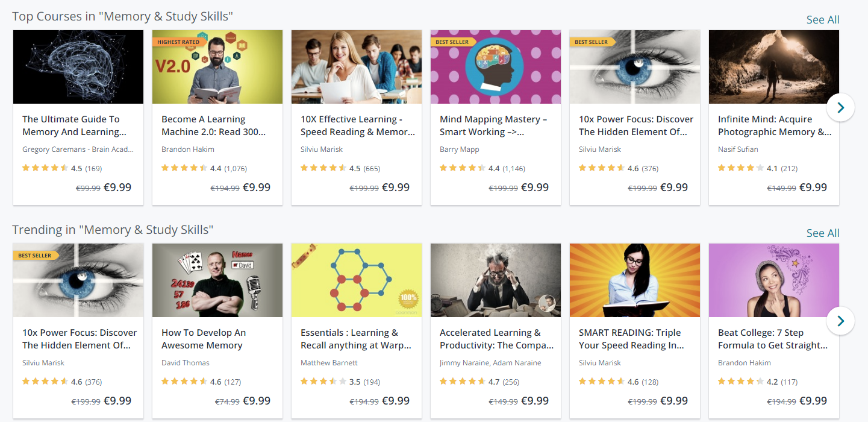Click Highest Rated badge on Learning Machine 2.0
Viewport: 868px width, 422px height.
(x=178, y=42)
